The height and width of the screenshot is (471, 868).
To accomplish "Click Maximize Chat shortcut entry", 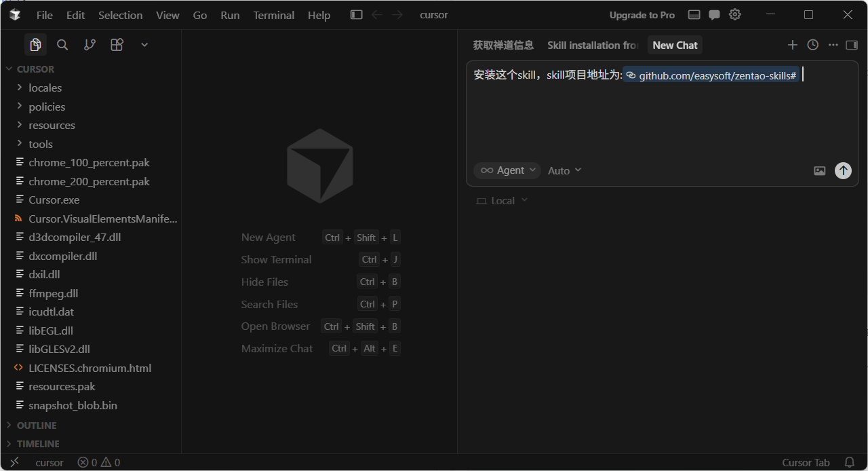I will click(321, 349).
